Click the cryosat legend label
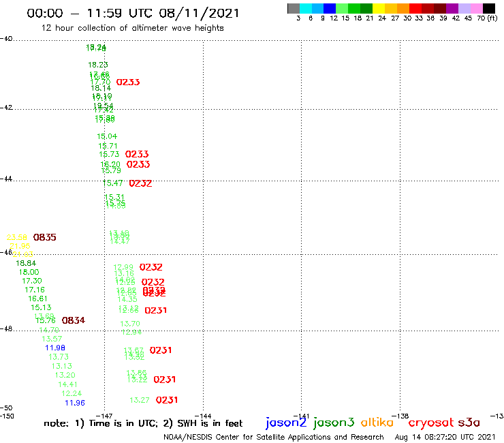Screen dimensions: 504x443 click(x=431, y=423)
